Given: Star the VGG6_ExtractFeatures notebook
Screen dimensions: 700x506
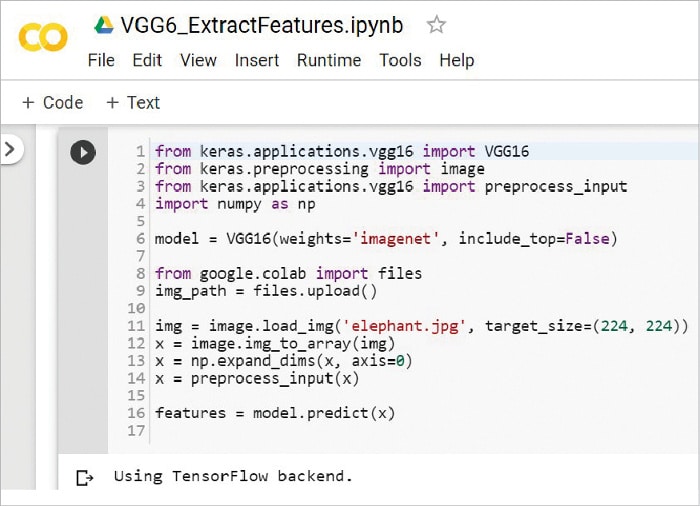Looking at the screenshot, I should [436, 25].
